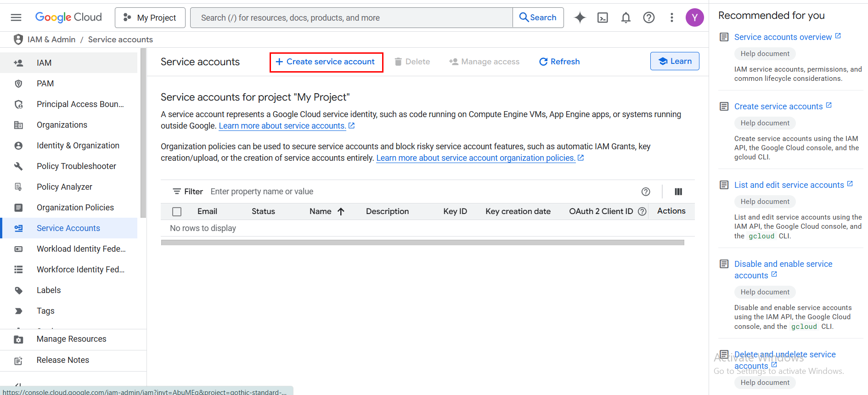Image resolution: width=868 pixels, height=395 pixels.
Task: Click Refresh in the toolbar
Action: click(559, 62)
